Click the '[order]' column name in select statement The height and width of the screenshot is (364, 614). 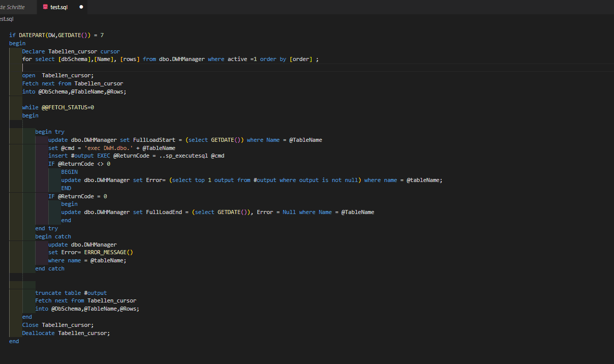[301, 59]
